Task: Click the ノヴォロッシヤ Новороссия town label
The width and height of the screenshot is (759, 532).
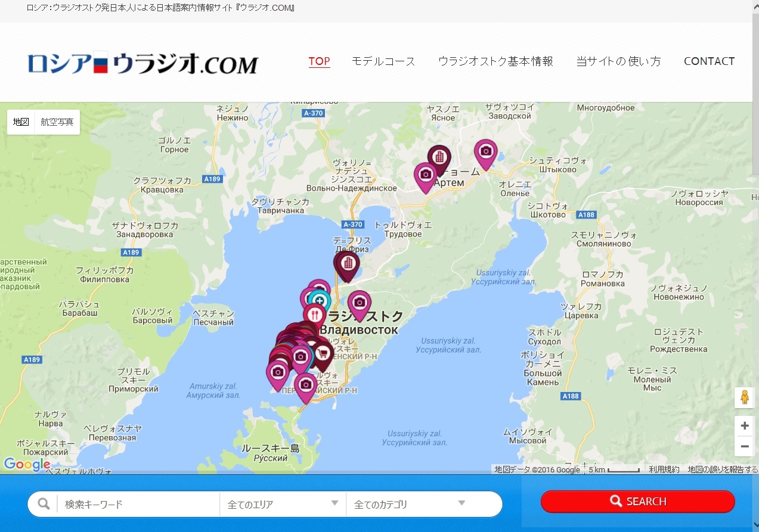Action: point(699,198)
